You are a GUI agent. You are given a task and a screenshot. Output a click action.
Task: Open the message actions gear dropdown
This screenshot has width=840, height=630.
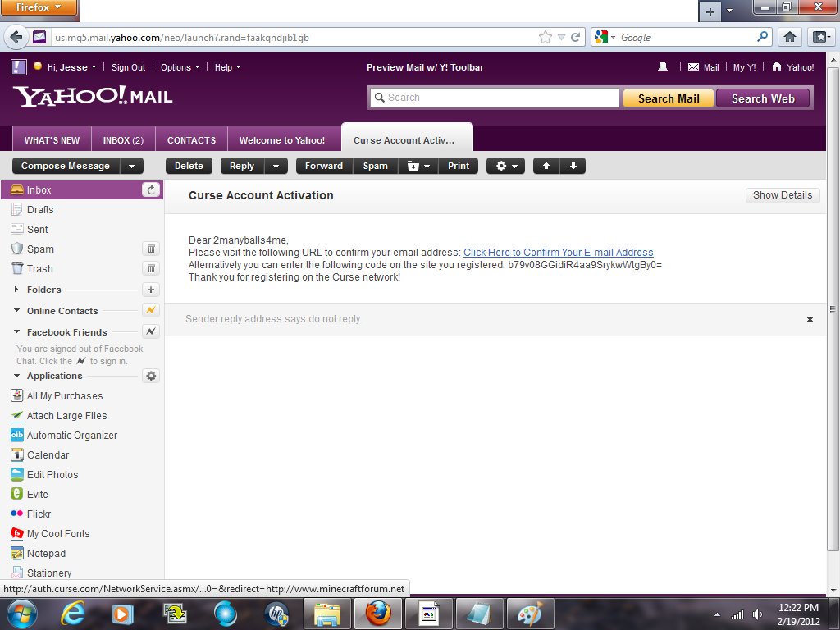tap(505, 166)
